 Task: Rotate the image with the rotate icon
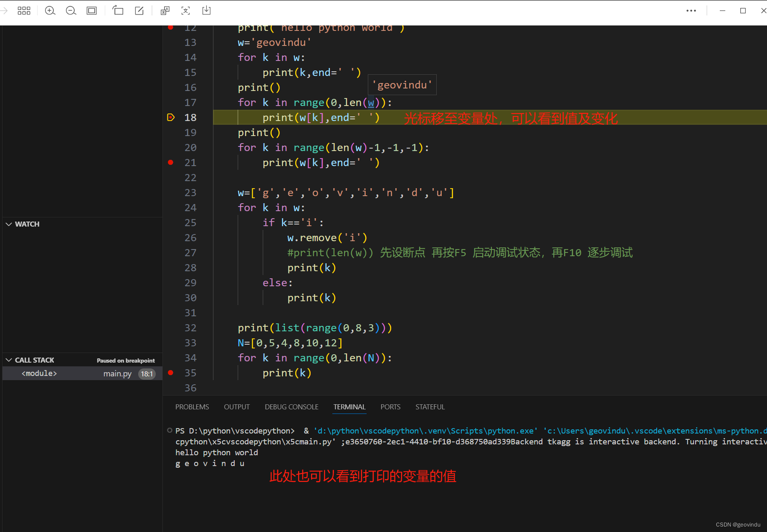[x=118, y=10]
